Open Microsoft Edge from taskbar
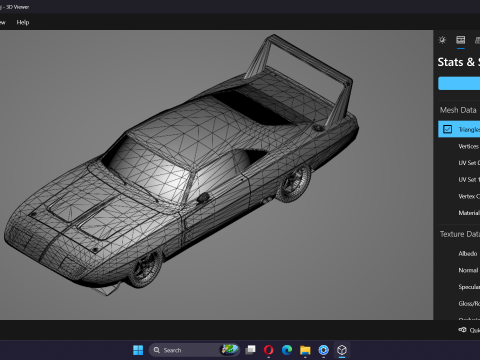This screenshot has width=480, height=360. 287,350
